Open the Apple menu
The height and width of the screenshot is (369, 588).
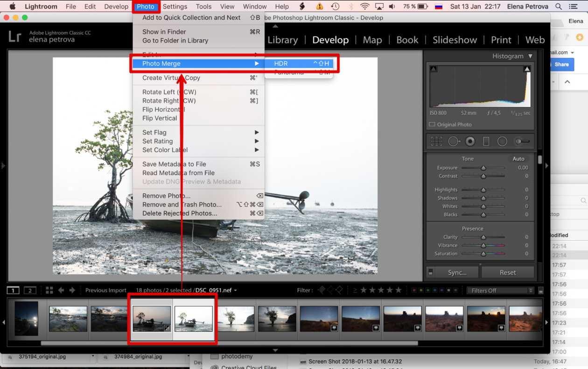[13, 7]
